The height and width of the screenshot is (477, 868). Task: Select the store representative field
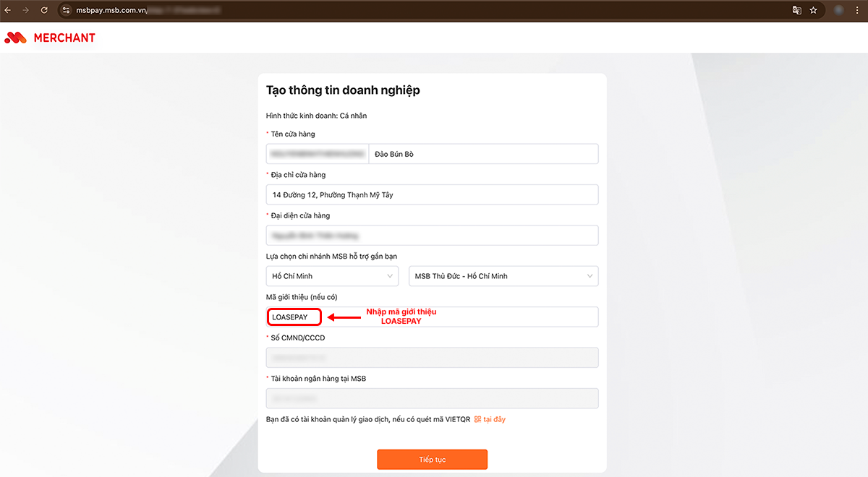point(432,236)
